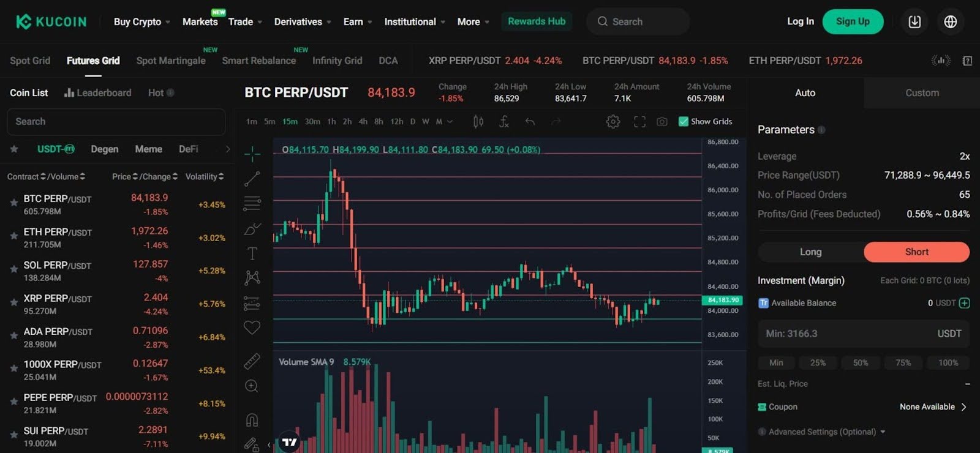Toggle the Show Grids checkbox
The width and height of the screenshot is (980, 453).
684,121
